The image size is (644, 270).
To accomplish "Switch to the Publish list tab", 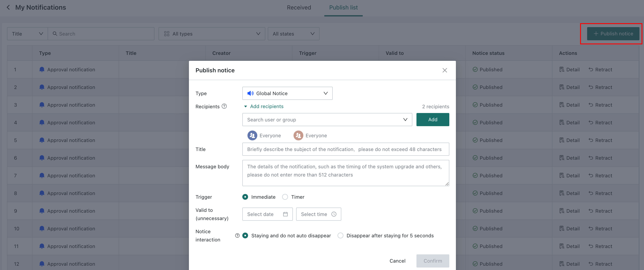I will 343,8.
